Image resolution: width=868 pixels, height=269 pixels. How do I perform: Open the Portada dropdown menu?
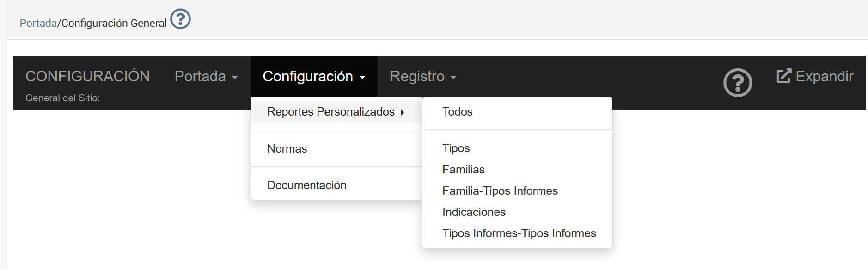tap(206, 76)
